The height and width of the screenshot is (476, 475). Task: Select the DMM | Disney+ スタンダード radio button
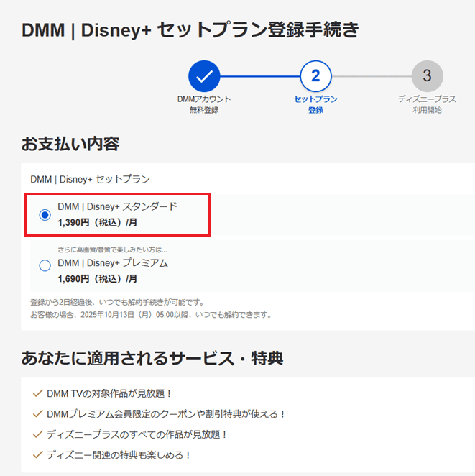pyautogui.click(x=45, y=215)
